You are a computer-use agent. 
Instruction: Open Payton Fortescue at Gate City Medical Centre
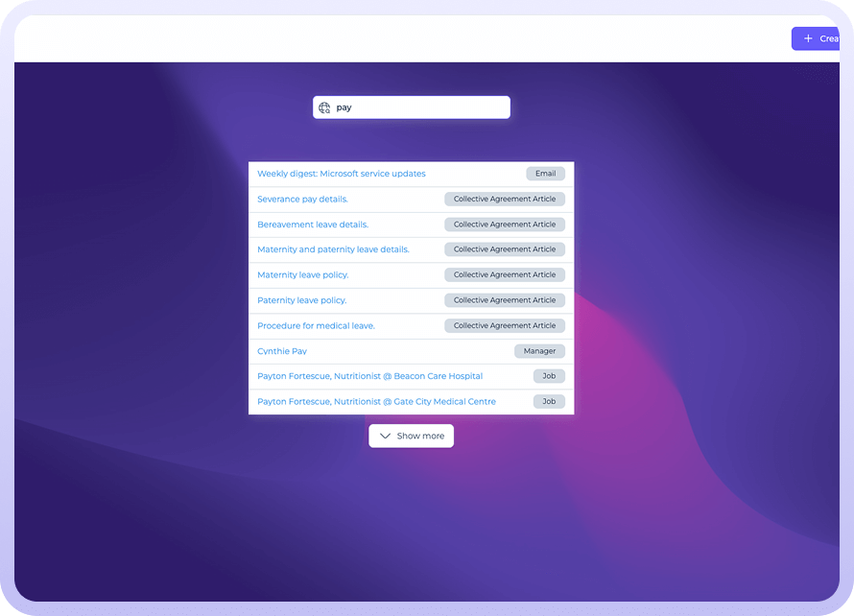pos(376,402)
